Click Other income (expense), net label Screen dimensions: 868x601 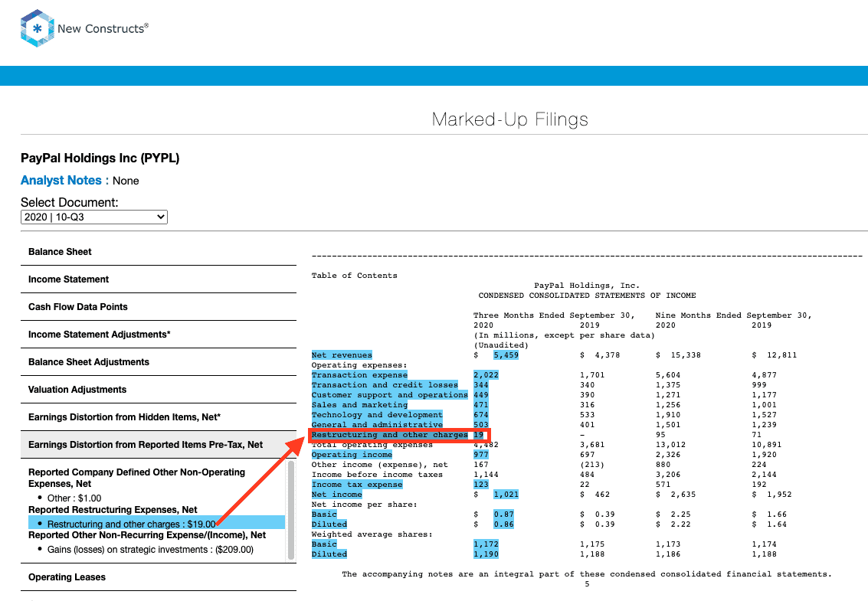click(380, 465)
